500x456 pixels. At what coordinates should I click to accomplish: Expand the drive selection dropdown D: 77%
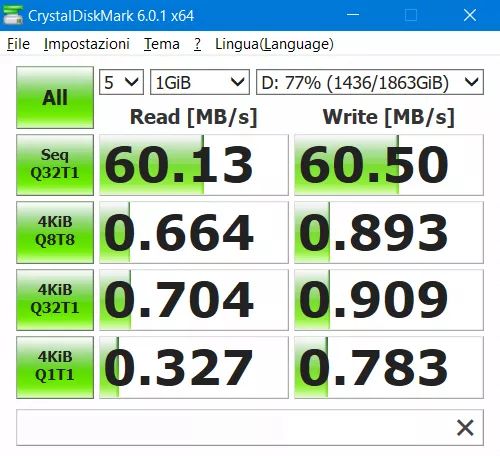(x=370, y=82)
